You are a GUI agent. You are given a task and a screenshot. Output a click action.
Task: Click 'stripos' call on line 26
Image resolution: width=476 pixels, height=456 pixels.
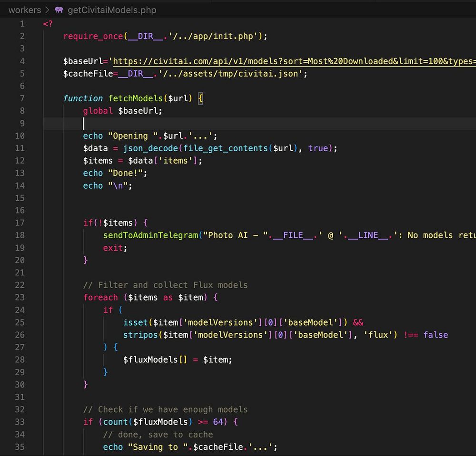(x=140, y=335)
